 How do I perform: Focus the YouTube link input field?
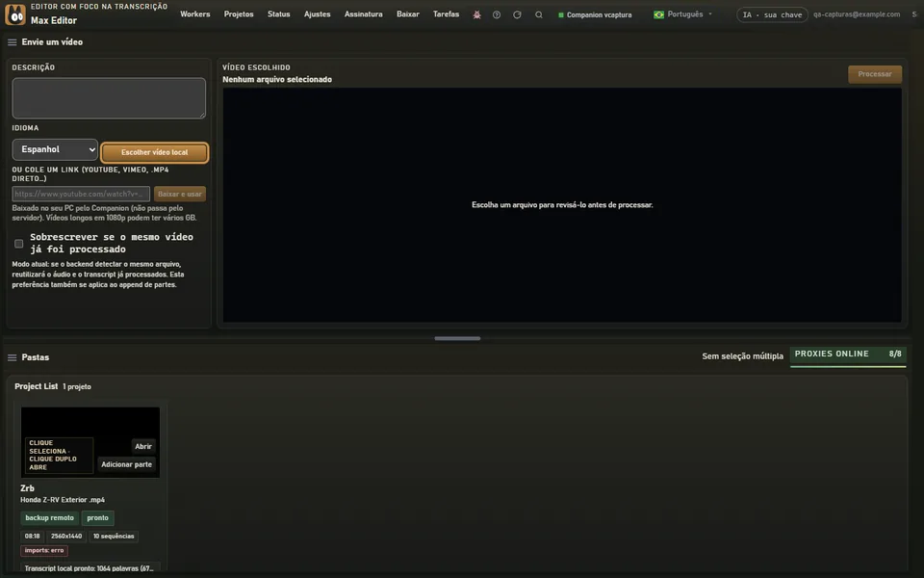pyautogui.click(x=81, y=194)
